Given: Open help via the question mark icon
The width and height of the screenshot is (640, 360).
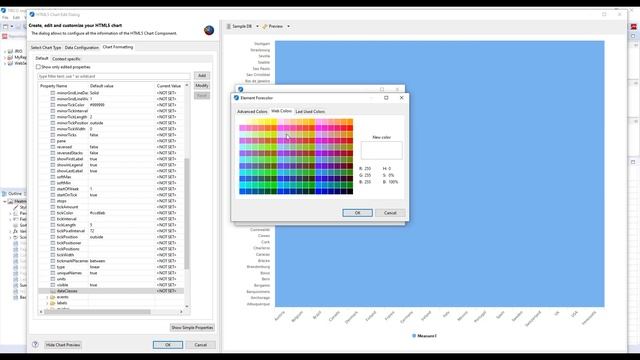Looking at the screenshot, I should [x=35, y=344].
